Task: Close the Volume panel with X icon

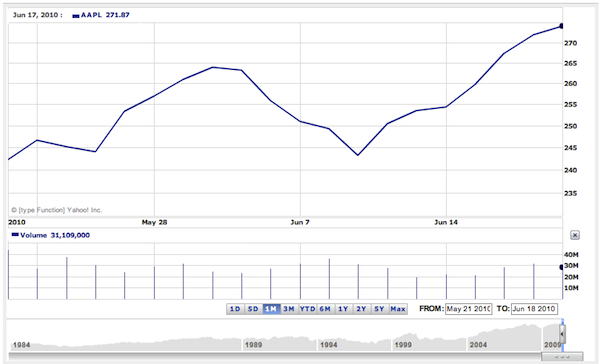Action: coord(575,235)
